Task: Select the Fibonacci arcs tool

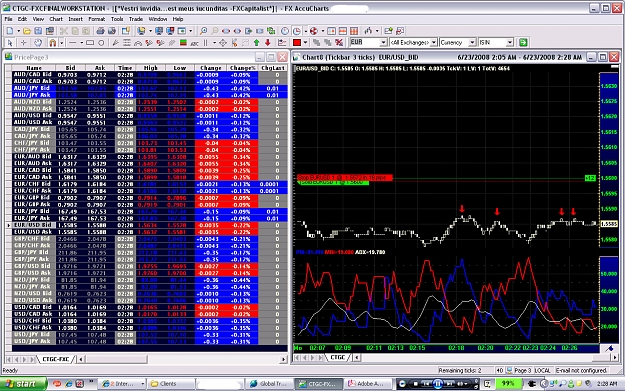Action: click(x=138, y=43)
